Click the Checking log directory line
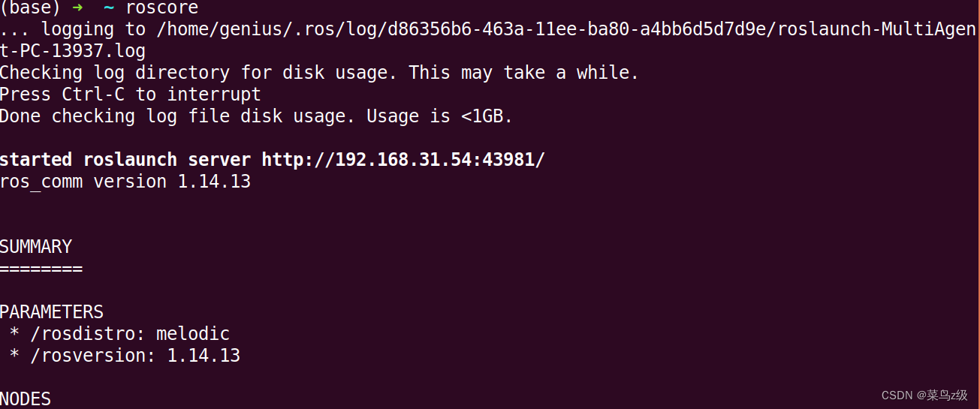Screen dimensions: 980x409 click(x=319, y=73)
